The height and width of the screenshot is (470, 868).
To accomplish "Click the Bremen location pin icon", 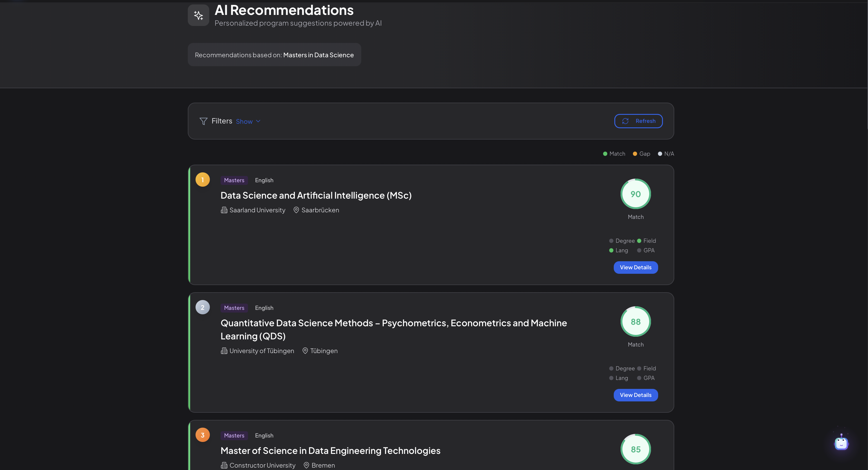I will pos(306,465).
